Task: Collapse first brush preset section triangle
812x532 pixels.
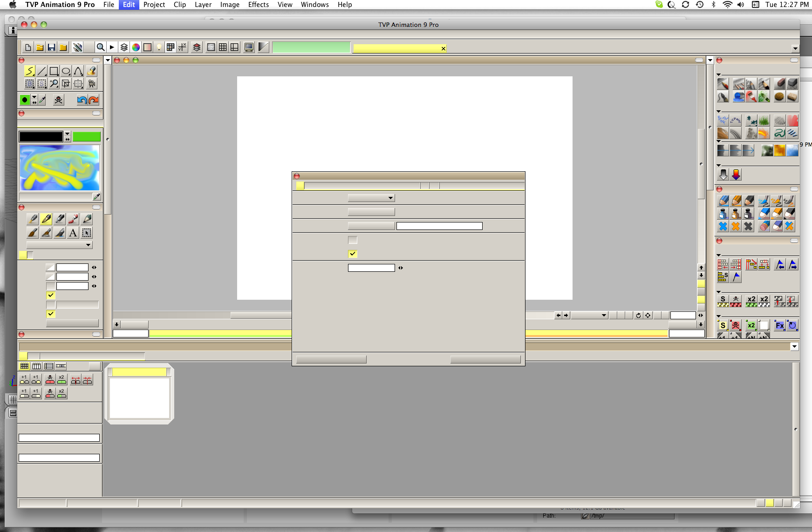Action: point(719,74)
